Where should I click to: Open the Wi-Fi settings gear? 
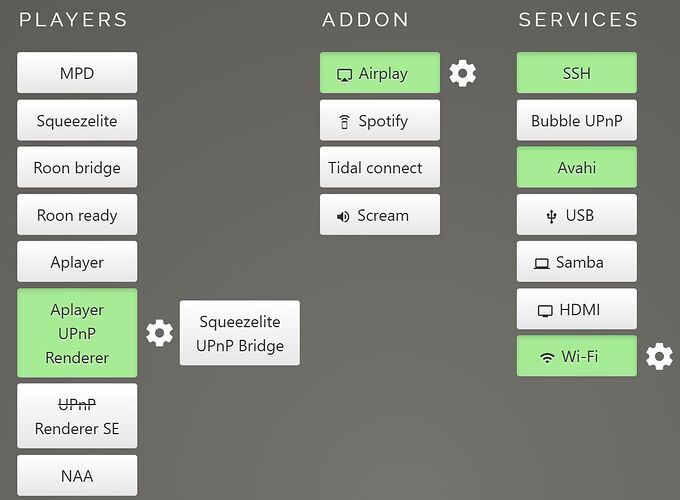point(659,356)
